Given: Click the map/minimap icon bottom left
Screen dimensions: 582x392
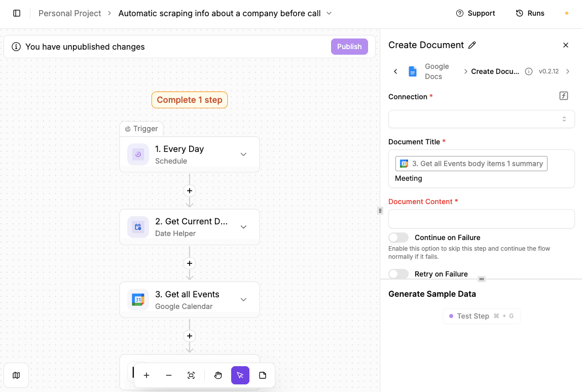Looking at the screenshot, I should (16, 375).
